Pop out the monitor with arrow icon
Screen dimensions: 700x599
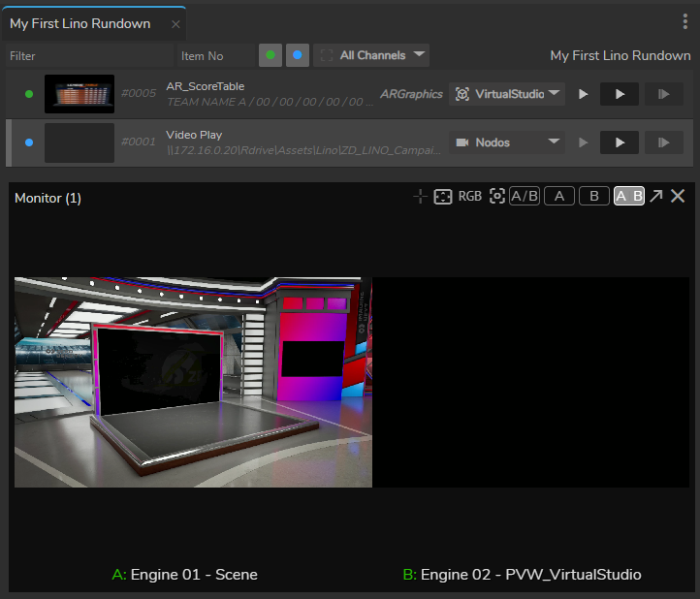(x=656, y=197)
